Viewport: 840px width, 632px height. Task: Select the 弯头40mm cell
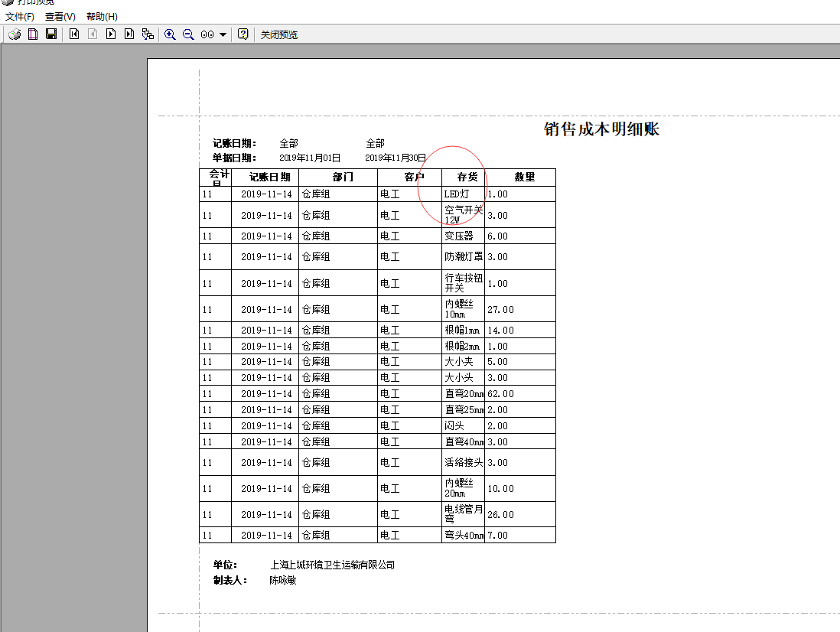pos(463,535)
